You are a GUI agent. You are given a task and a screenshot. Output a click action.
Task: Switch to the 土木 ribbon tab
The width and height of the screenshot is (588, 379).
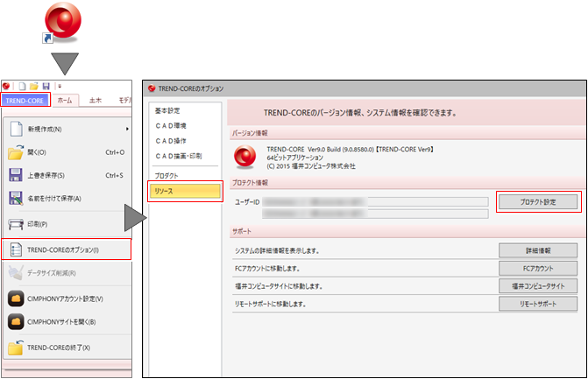point(96,101)
